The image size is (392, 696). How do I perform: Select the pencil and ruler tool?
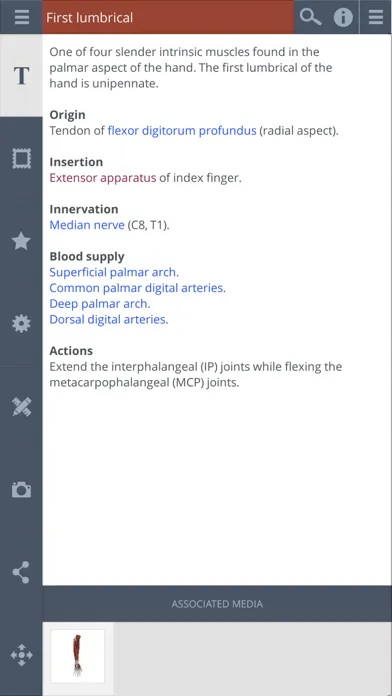(x=21, y=407)
